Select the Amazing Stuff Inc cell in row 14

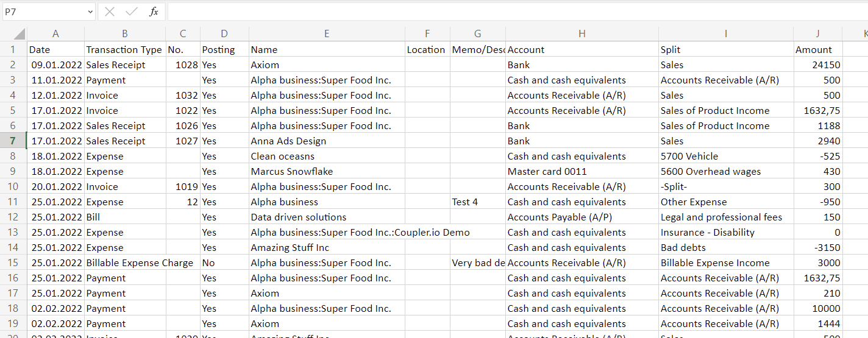327,247
